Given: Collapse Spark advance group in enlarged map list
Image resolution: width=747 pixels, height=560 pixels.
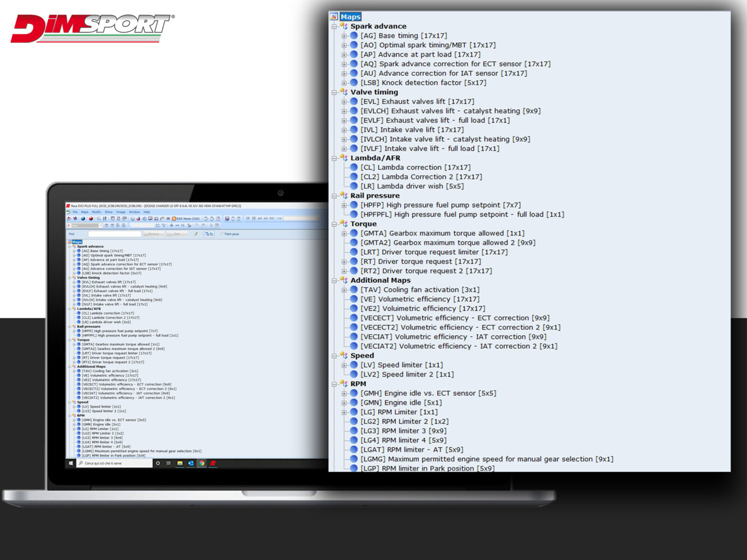Looking at the screenshot, I should [x=334, y=27].
